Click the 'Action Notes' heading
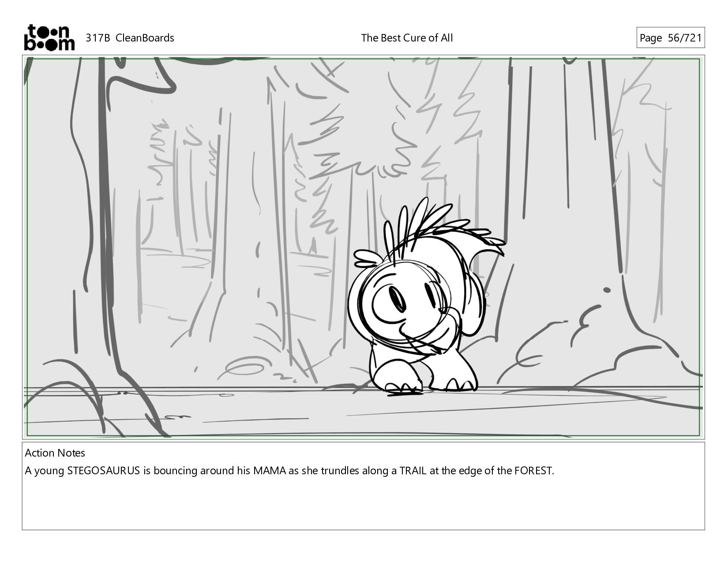 [55, 453]
